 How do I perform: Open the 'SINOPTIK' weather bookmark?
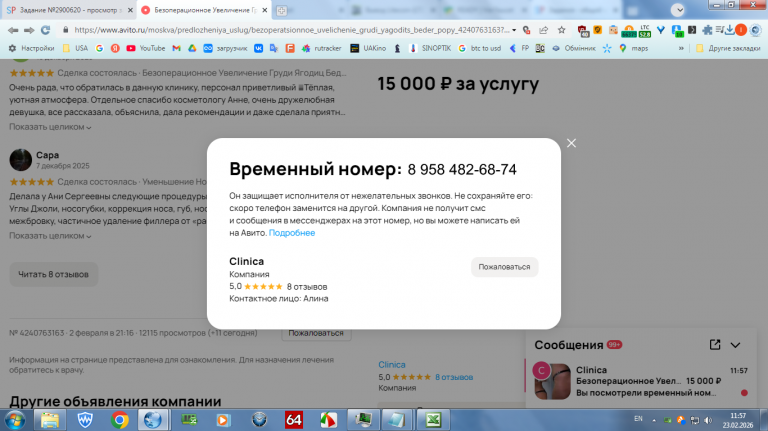(x=430, y=48)
